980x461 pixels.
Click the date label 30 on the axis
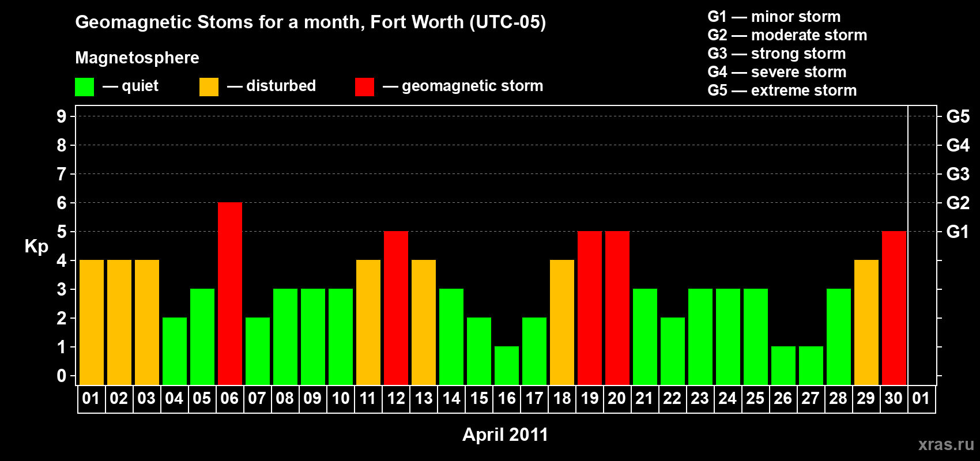coord(894,398)
